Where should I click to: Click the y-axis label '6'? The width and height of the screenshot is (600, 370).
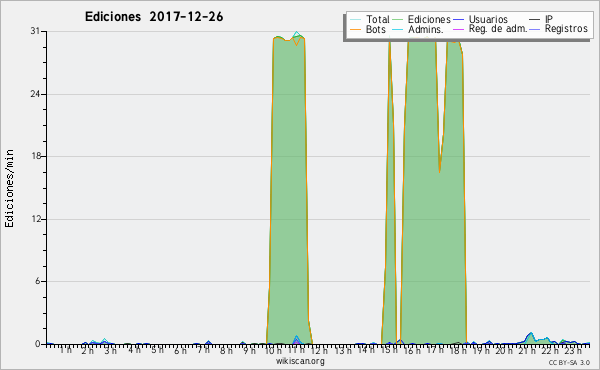click(x=38, y=281)
